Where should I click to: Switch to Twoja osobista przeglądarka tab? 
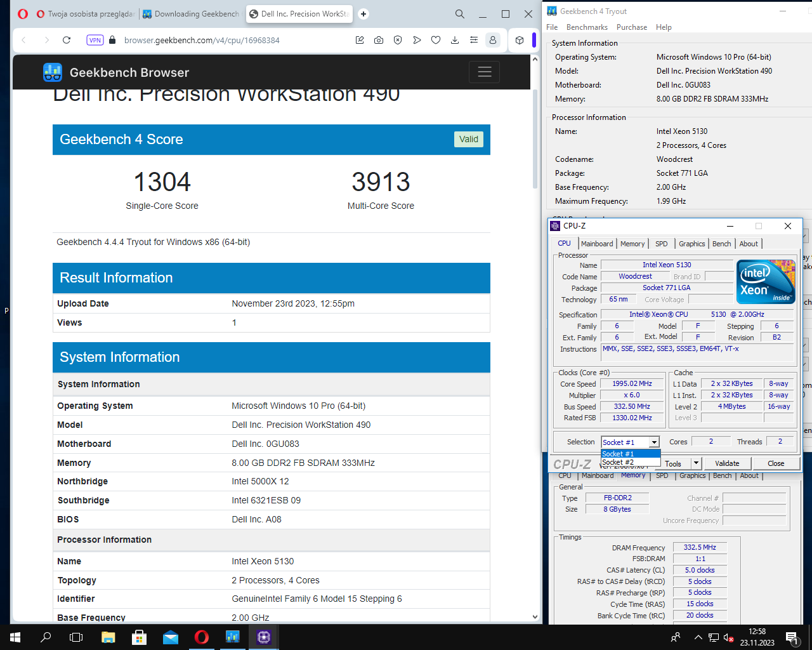85,14
